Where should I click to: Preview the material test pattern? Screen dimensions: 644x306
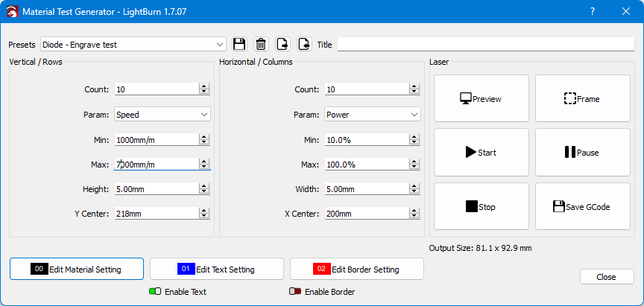click(x=481, y=98)
